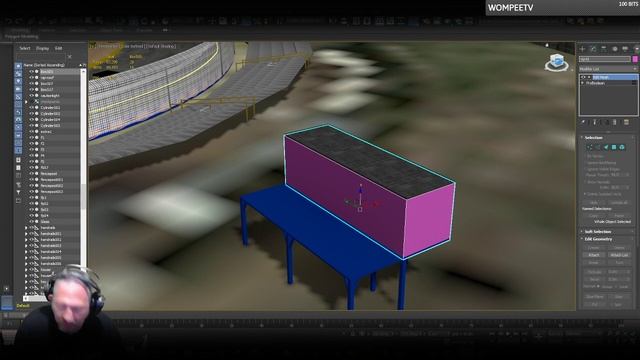
Task: Open Select menu in Scene Explorer
Action: pos(25,48)
